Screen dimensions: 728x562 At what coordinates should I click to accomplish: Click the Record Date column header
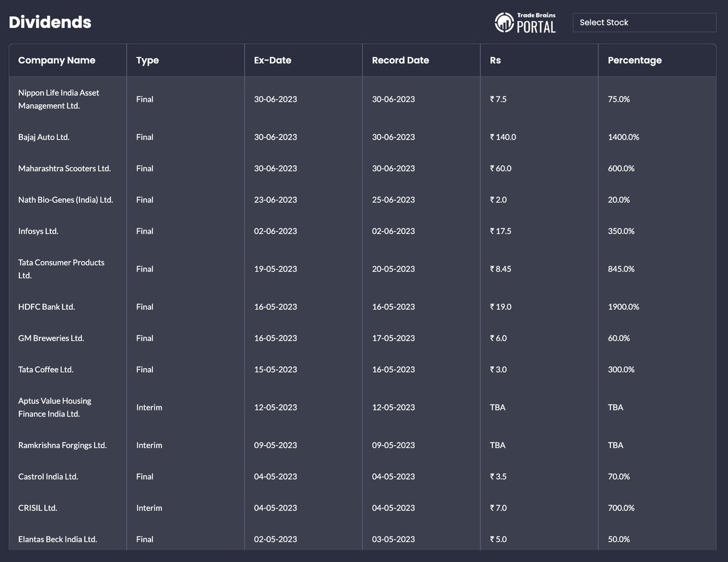coord(400,60)
